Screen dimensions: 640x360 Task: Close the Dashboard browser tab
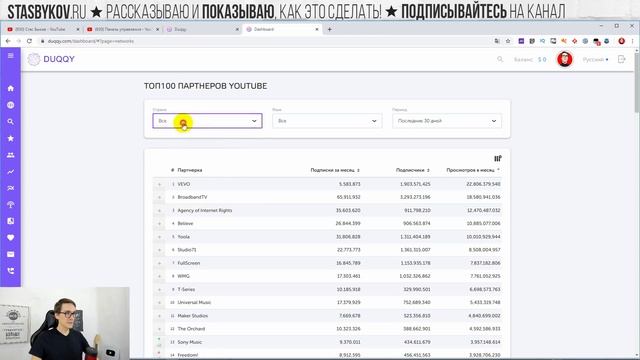pos(317,29)
